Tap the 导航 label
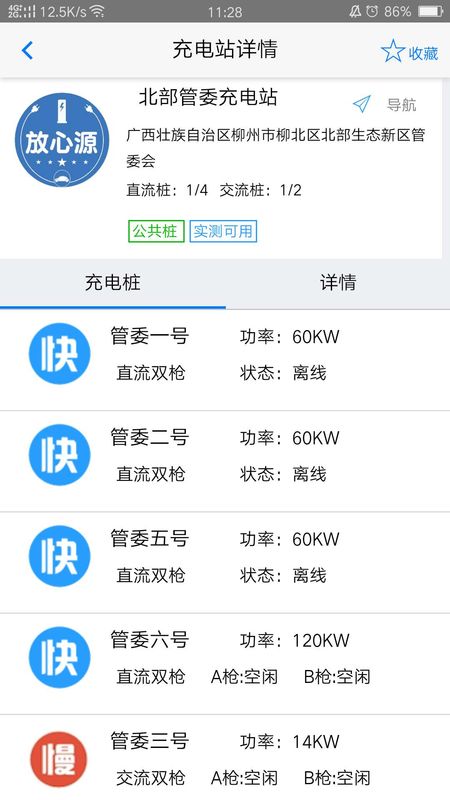Image resolution: width=450 pixels, height=800 pixels. [x=402, y=105]
